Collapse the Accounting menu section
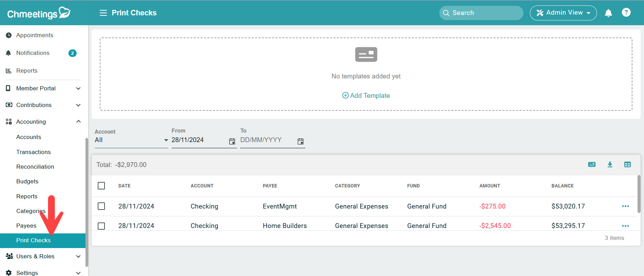 [x=78, y=122]
